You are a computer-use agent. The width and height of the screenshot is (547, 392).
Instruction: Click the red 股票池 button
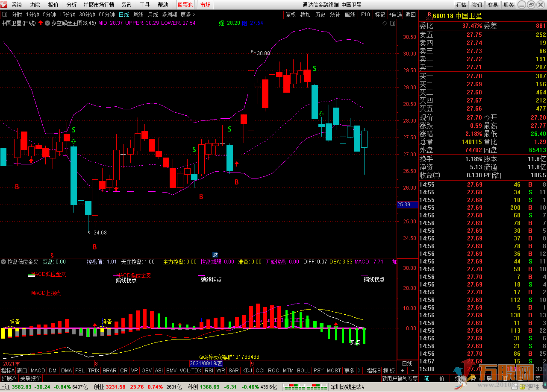[x=185, y=5]
